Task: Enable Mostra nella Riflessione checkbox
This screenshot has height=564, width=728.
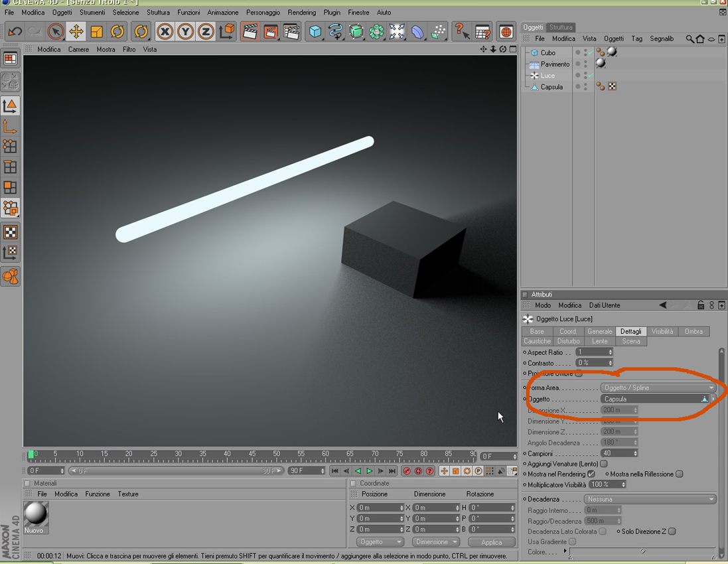Action: tap(680, 474)
